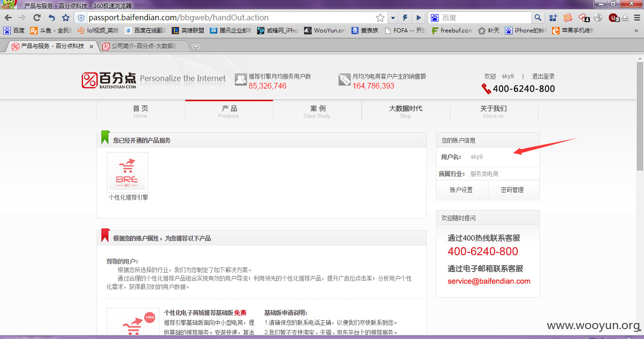Click the magnifier search button
This screenshot has width=644, height=339.
pyautogui.click(x=538, y=18)
